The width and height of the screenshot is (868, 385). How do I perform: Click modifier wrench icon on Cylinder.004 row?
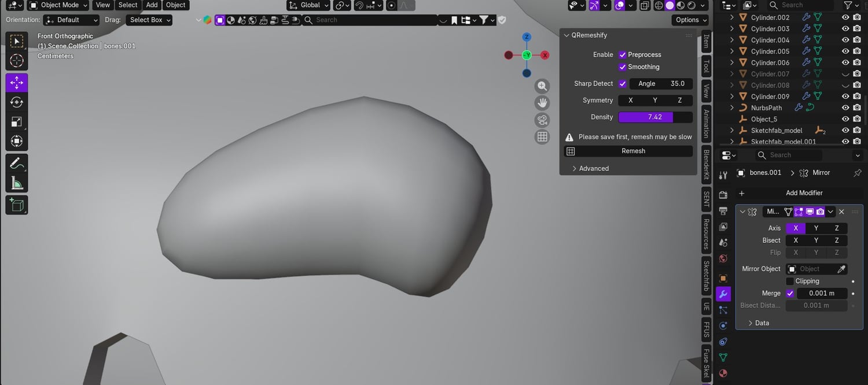(806, 40)
